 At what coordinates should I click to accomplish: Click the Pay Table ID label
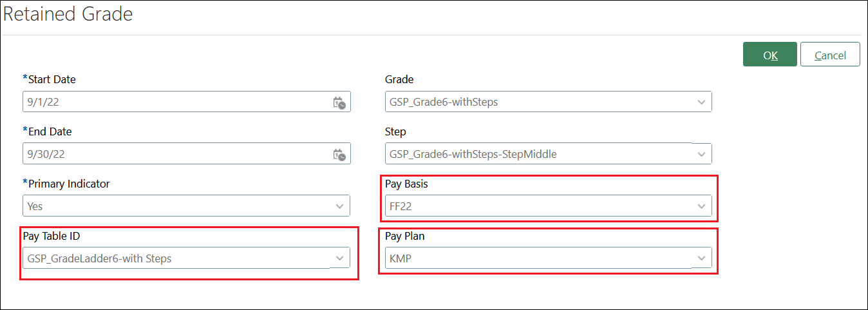point(52,236)
